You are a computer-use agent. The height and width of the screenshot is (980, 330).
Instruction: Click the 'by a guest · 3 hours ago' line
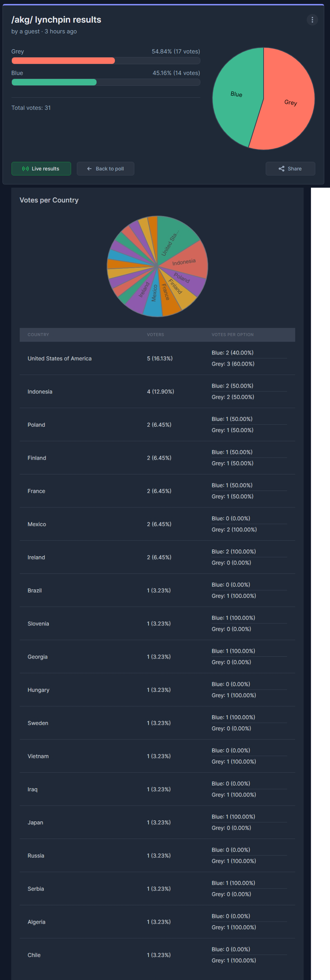[44, 31]
